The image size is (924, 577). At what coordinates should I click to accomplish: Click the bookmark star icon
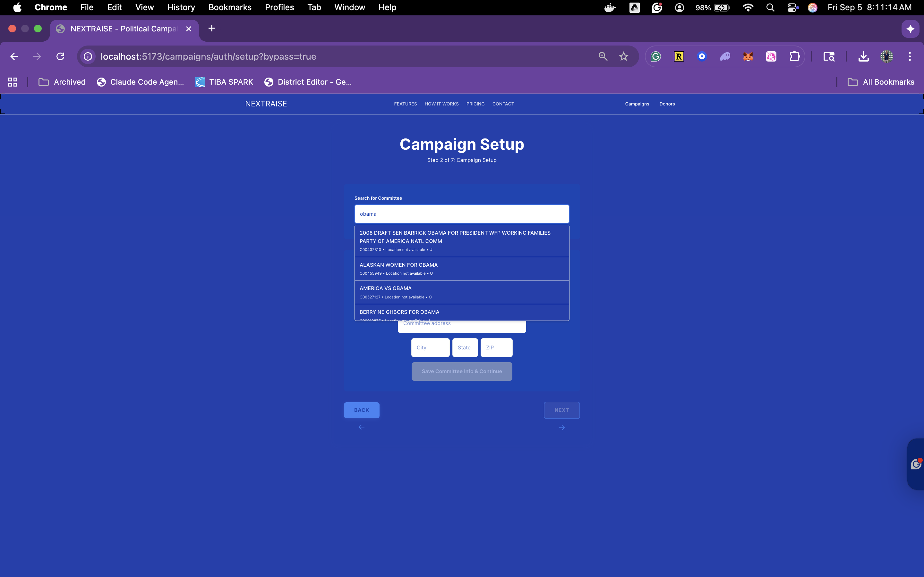point(623,56)
